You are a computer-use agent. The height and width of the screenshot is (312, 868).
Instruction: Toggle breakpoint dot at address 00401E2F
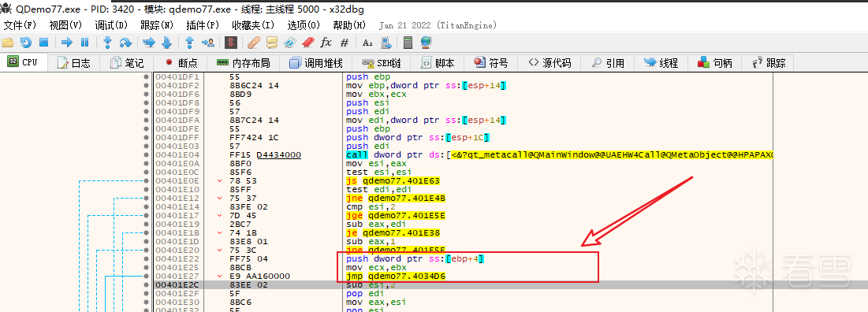tap(146, 293)
